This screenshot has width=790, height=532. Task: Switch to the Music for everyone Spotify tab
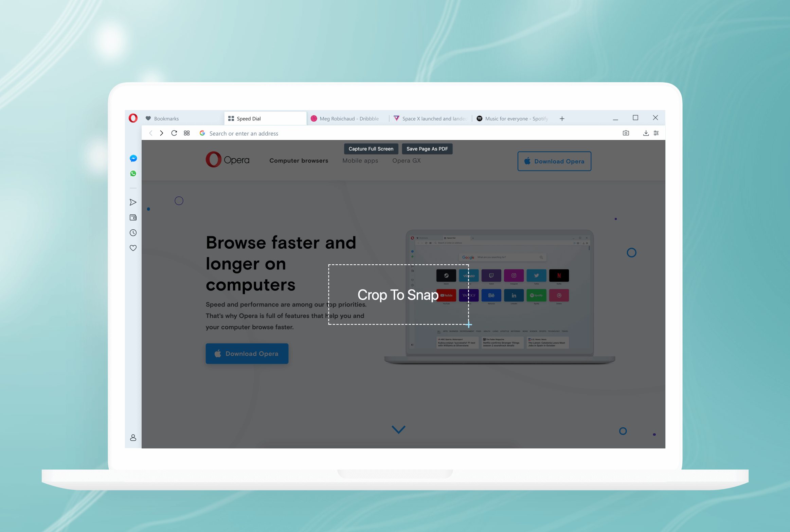coord(516,119)
